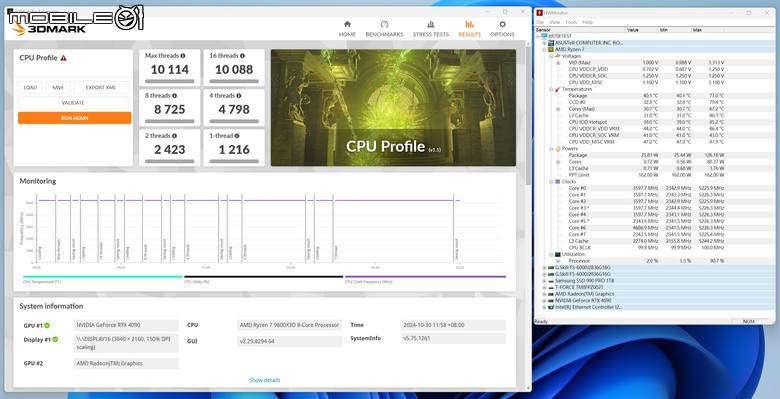Click the network icon beside Intel(R) Ethernet Controller

point(551,307)
